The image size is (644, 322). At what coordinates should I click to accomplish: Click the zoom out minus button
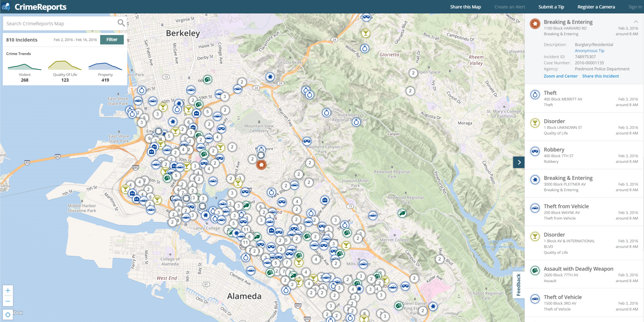click(8, 301)
